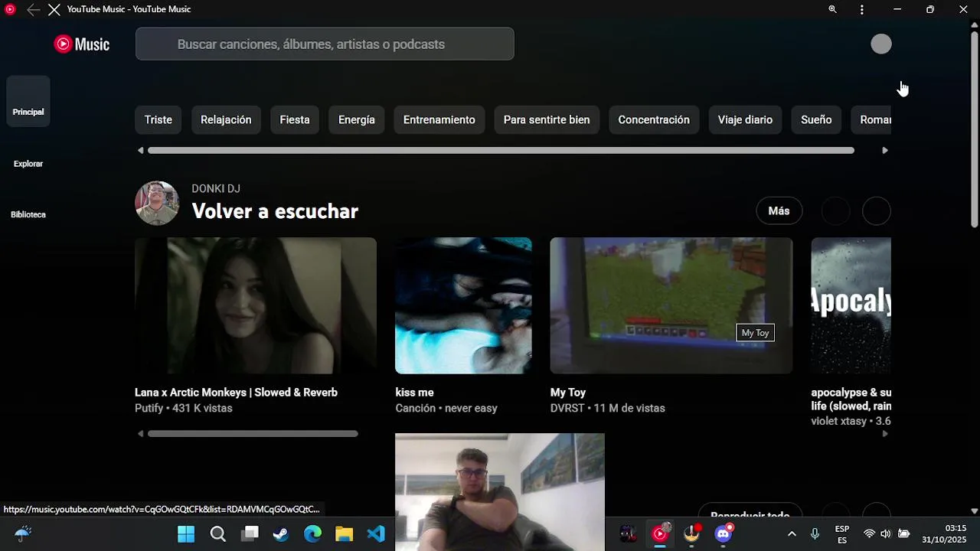Open the clock and date panel
Screen dimensions: 980x551
coord(944,534)
